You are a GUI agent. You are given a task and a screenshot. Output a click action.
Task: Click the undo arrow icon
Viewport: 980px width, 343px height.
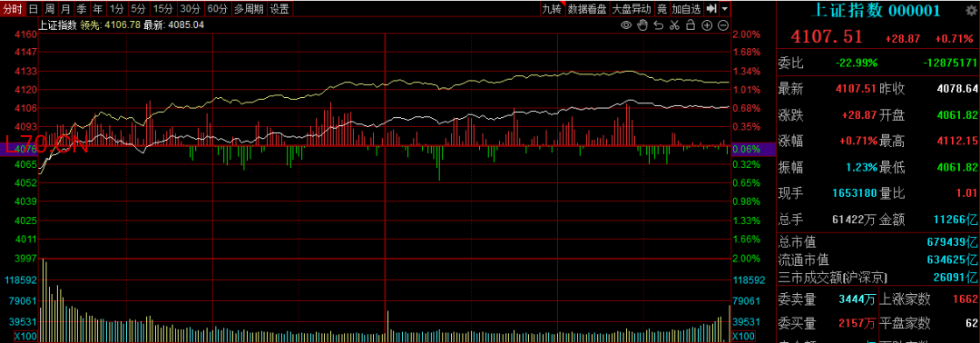tap(659, 25)
